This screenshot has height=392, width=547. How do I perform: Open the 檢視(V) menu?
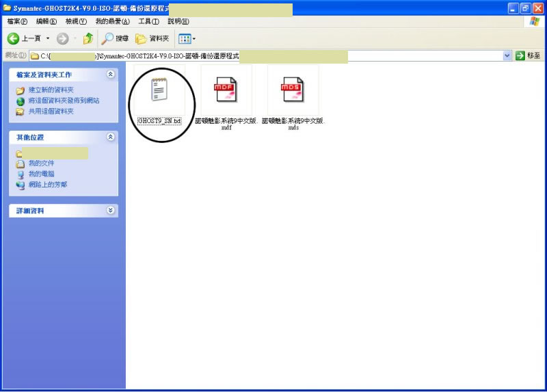click(x=76, y=21)
